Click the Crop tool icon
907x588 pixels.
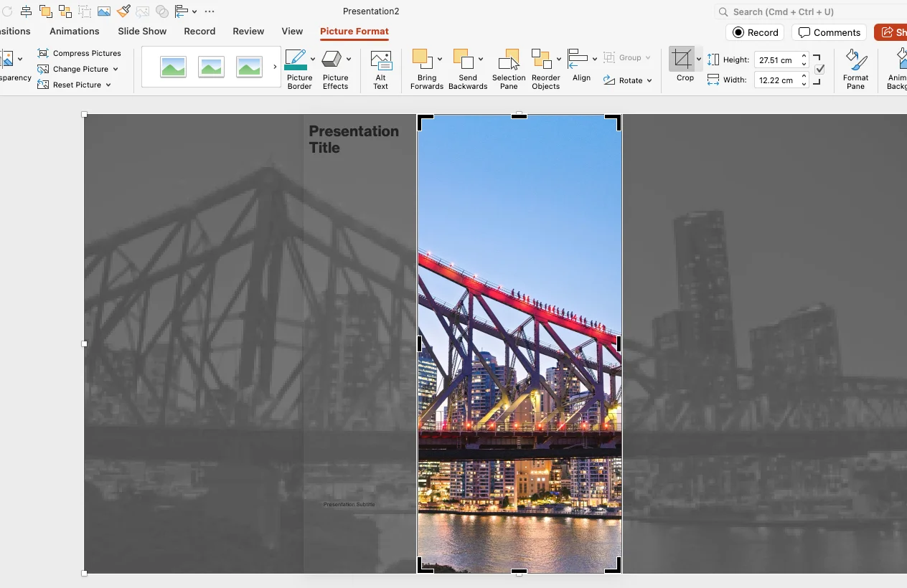coord(682,60)
